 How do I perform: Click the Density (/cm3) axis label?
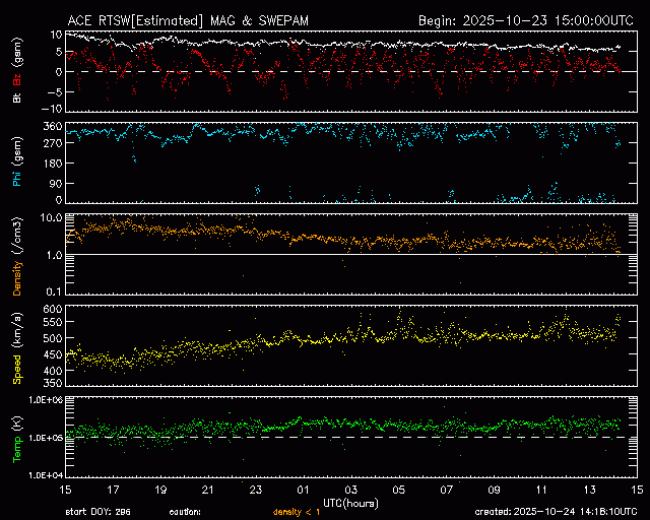tap(16, 255)
